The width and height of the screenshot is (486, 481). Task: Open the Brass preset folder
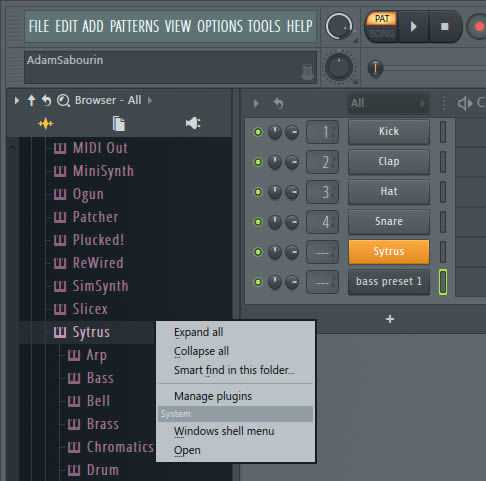[x=103, y=424]
